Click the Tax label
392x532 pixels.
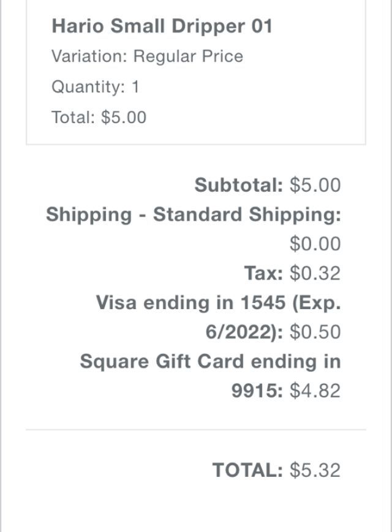coord(263,273)
